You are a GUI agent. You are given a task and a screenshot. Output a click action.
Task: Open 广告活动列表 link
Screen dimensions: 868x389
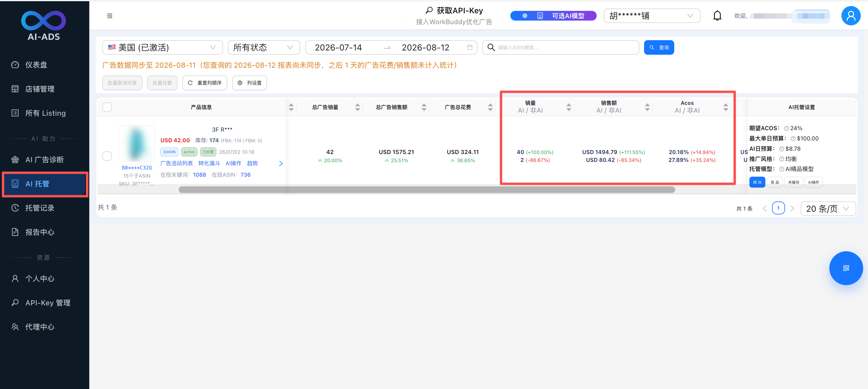pyautogui.click(x=177, y=163)
